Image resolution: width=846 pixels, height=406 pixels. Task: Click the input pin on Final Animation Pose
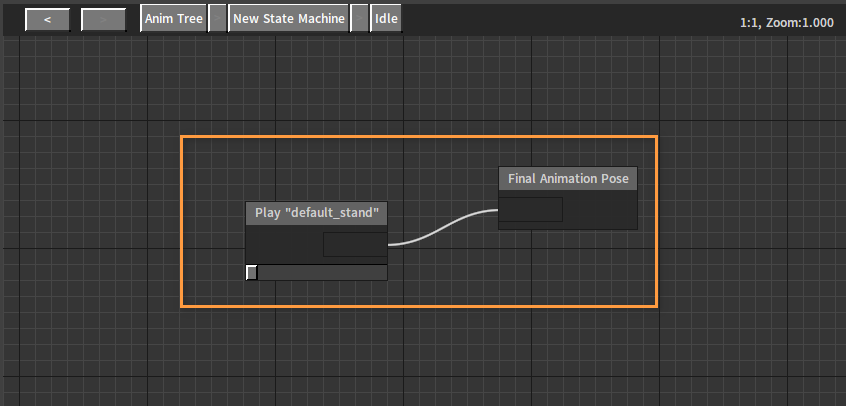tap(531, 210)
